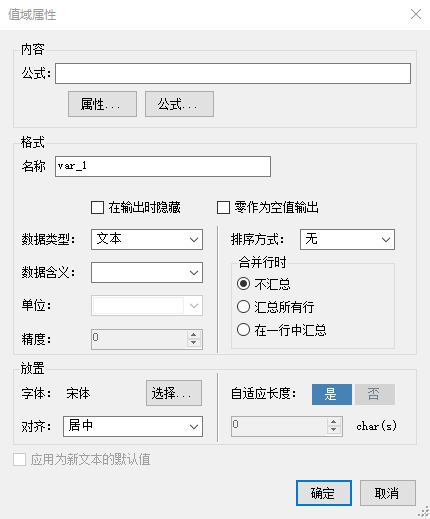Expand the 排序方式 dropdown showing 无
430x519 pixels.
347,239
